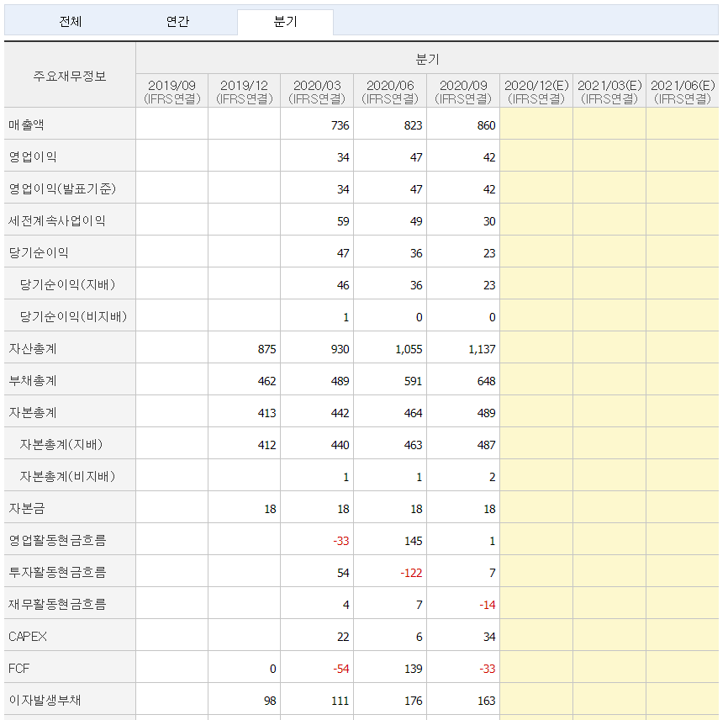This screenshot has width=728, height=720.
Task: Click the 2020/12(E) column header
Action: [536, 92]
